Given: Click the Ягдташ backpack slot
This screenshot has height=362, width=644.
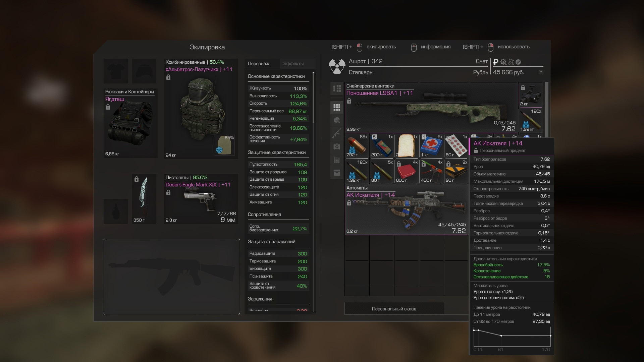Looking at the screenshot, I should (130, 123).
